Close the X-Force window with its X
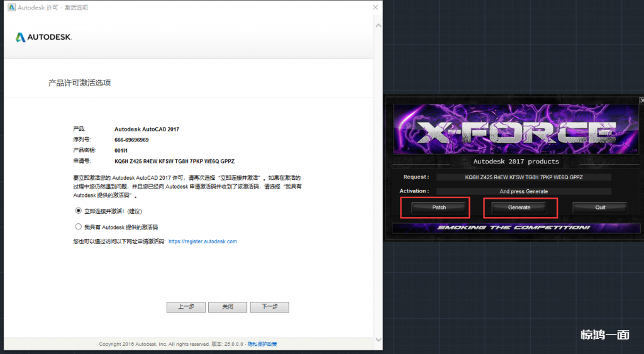644x354 pixels. [641, 100]
